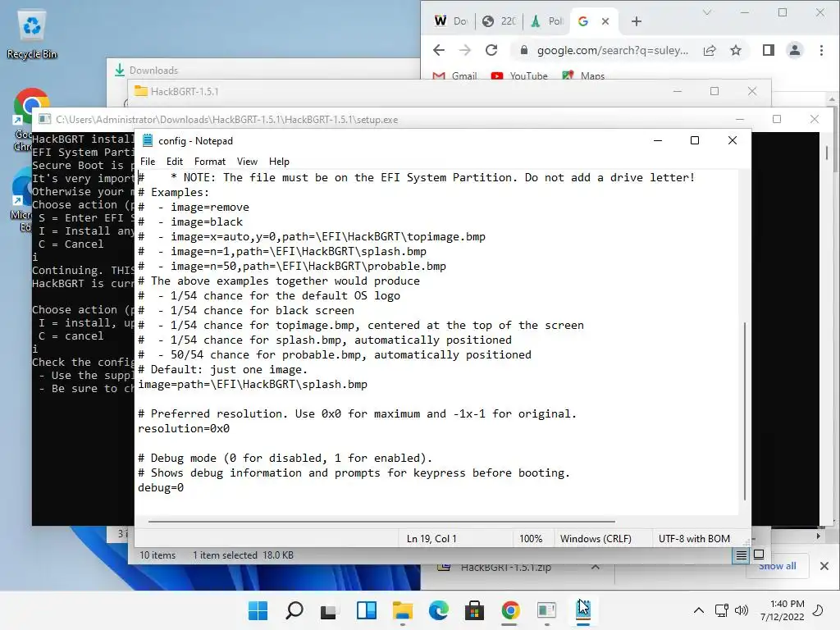The image size is (840, 630).
Task: Switch to the setup.exe console taskbar icon
Action: coord(546,610)
